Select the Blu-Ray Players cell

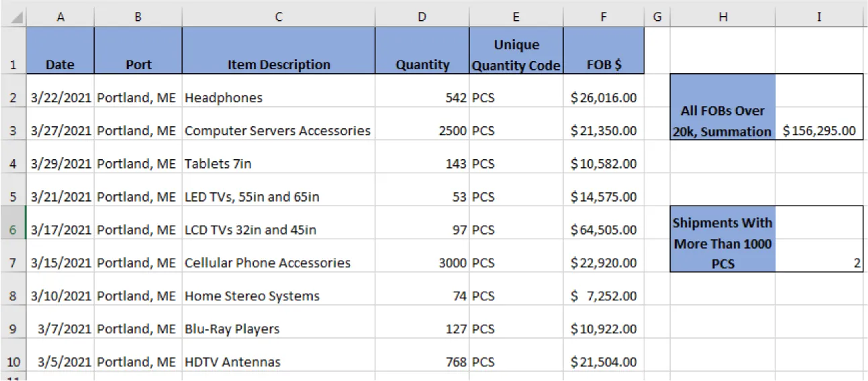[279, 329]
